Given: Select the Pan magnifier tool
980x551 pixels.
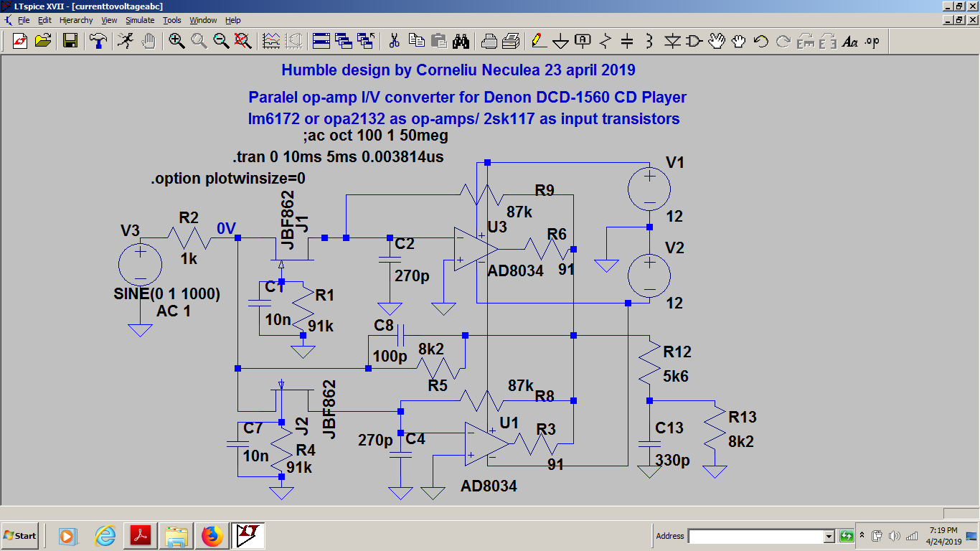Looking at the screenshot, I should (199, 41).
